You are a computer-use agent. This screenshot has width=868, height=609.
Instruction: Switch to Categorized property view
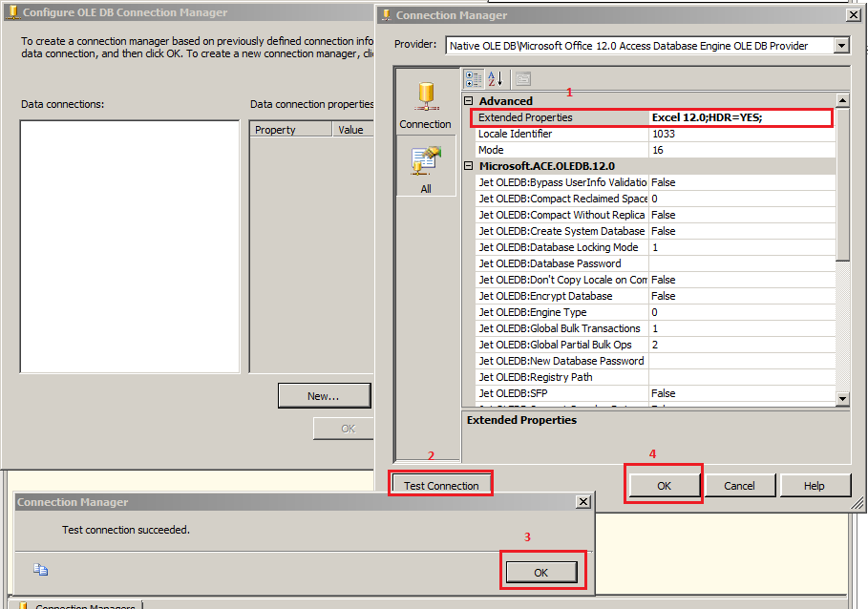(x=474, y=78)
